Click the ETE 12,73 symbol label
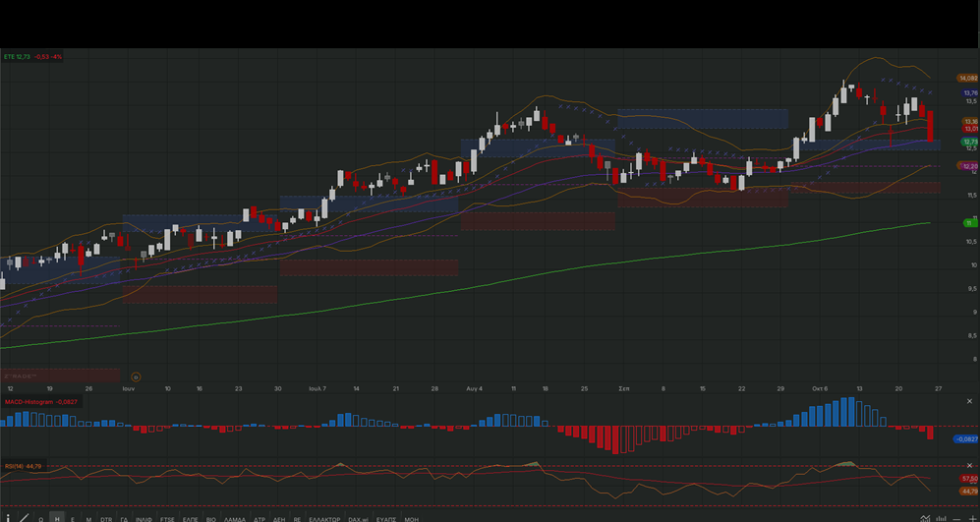Screen dimensions: 980x522 (17, 56)
